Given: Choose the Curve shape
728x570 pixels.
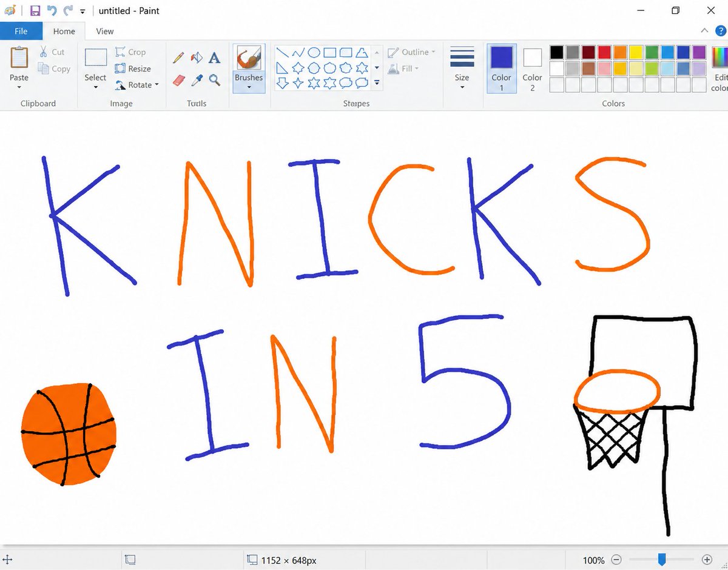Looking at the screenshot, I should click(x=298, y=53).
